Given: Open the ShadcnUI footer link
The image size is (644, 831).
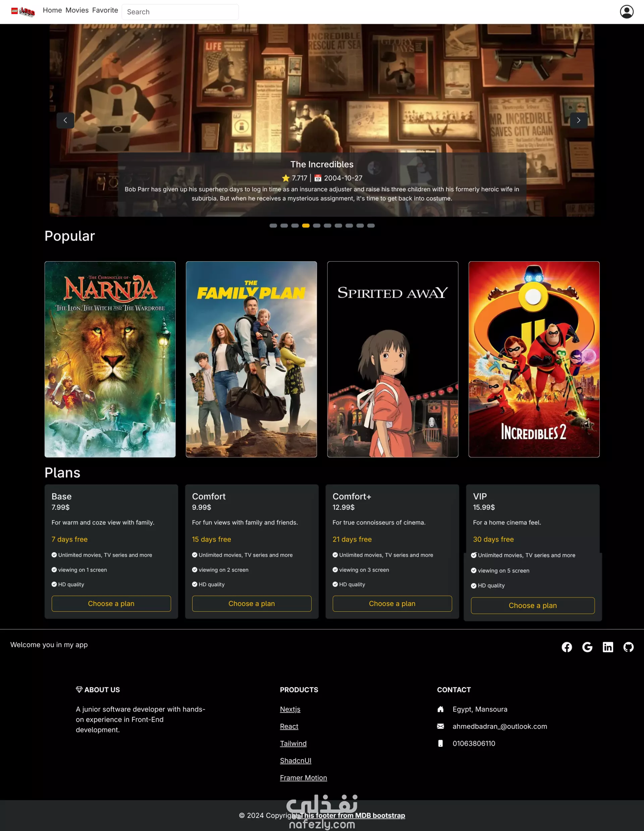Looking at the screenshot, I should click(x=296, y=760).
